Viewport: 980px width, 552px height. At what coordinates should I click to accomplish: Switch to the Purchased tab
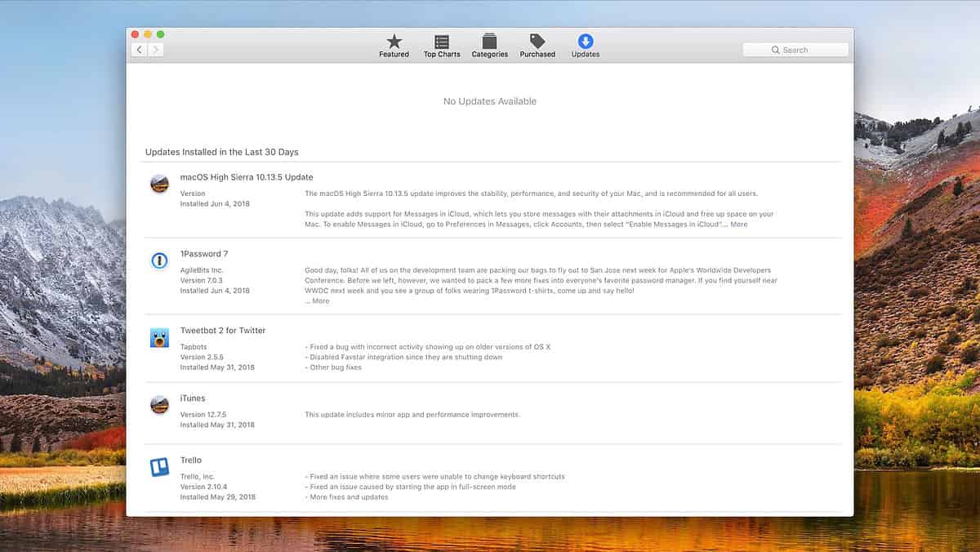pos(537,45)
